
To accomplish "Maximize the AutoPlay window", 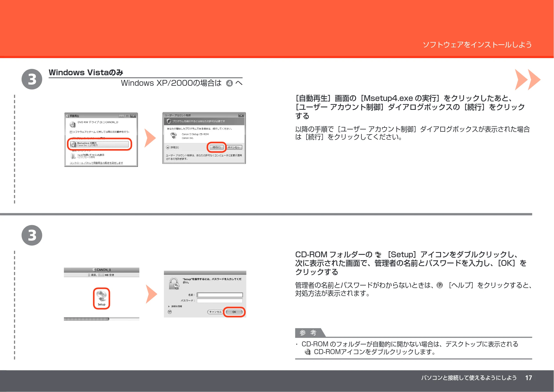I will point(127,116).
